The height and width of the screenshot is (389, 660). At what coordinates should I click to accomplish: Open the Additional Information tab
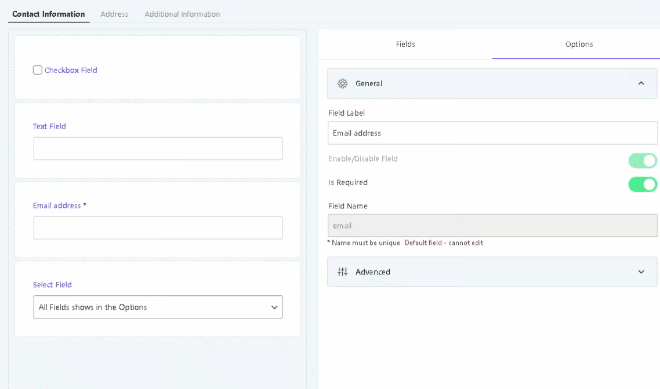pos(182,14)
